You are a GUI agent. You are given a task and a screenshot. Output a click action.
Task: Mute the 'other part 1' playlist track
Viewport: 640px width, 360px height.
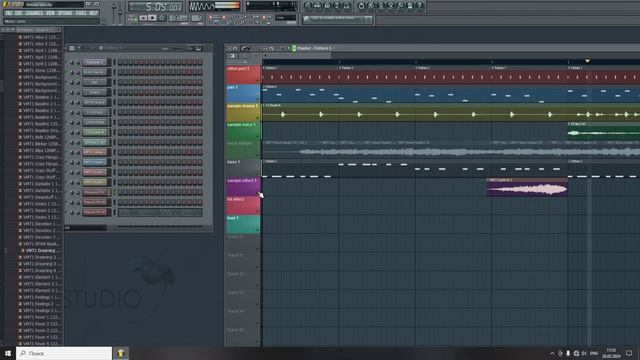point(258,81)
